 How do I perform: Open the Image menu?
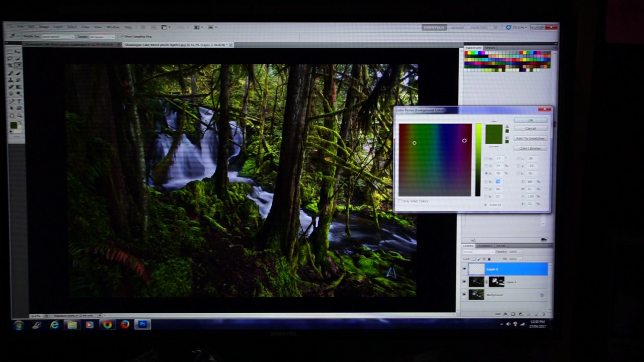pyautogui.click(x=44, y=27)
